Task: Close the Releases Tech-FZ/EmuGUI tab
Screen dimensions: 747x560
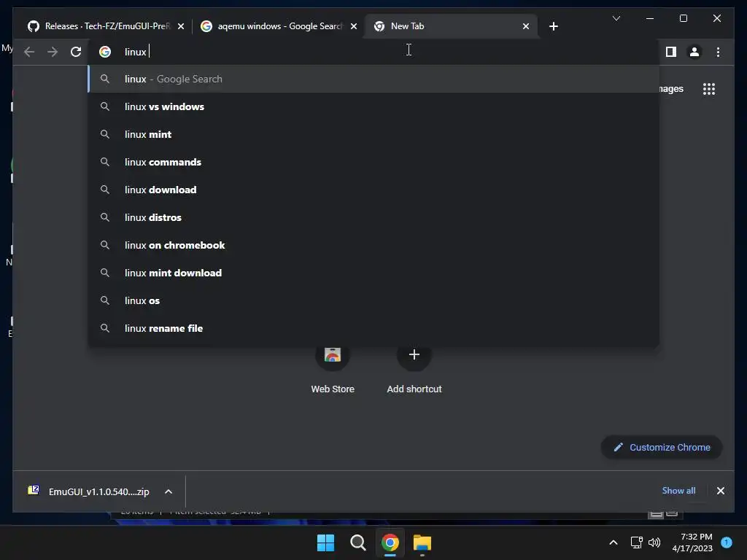Action: [x=181, y=26]
